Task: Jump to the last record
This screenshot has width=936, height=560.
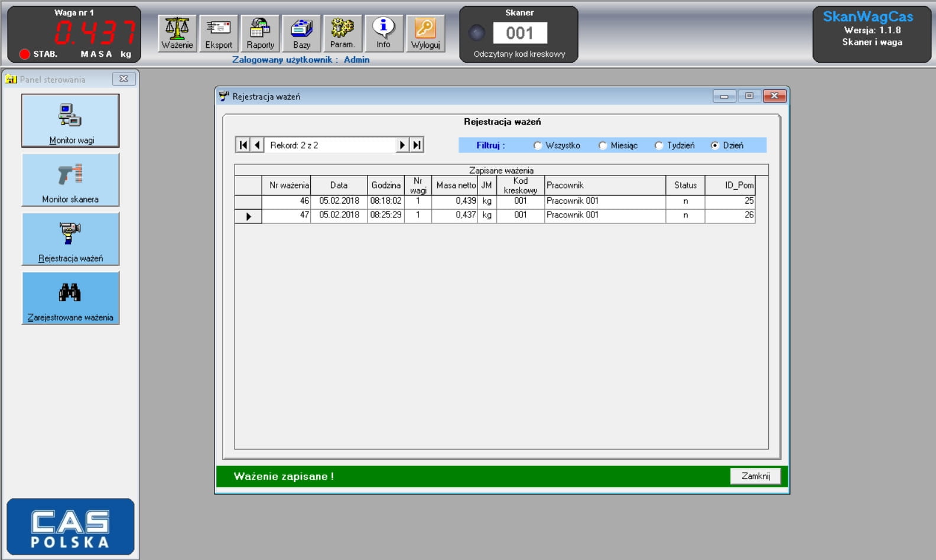Action: pyautogui.click(x=417, y=145)
